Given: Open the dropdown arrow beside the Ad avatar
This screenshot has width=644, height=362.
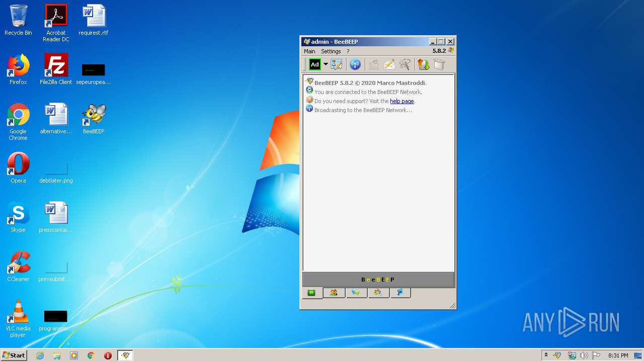Looking at the screenshot, I should [326, 64].
